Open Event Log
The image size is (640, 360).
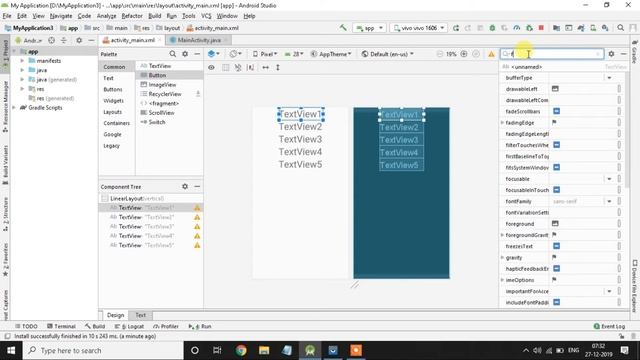[x=609, y=327]
